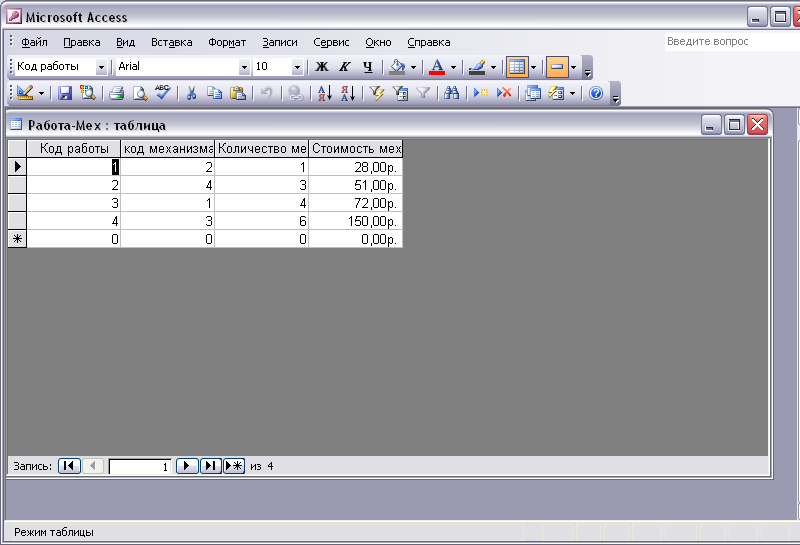The height and width of the screenshot is (545, 800).
Task: Click the Print icon
Action: (116, 93)
